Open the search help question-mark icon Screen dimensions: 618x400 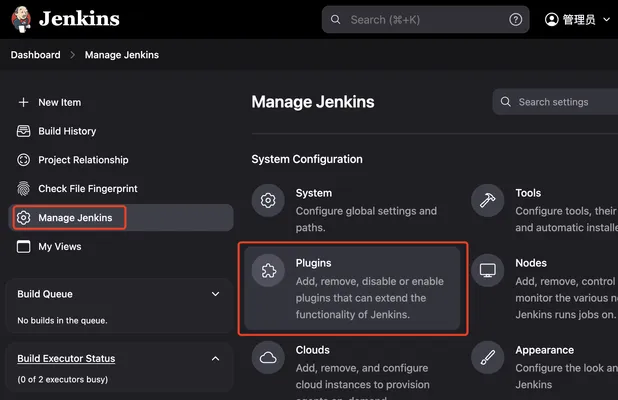click(x=515, y=19)
